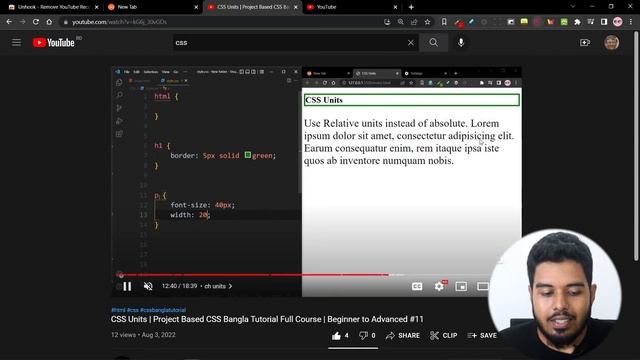Click the search magnifier button
The image size is (640, 360).
[433, 42]
